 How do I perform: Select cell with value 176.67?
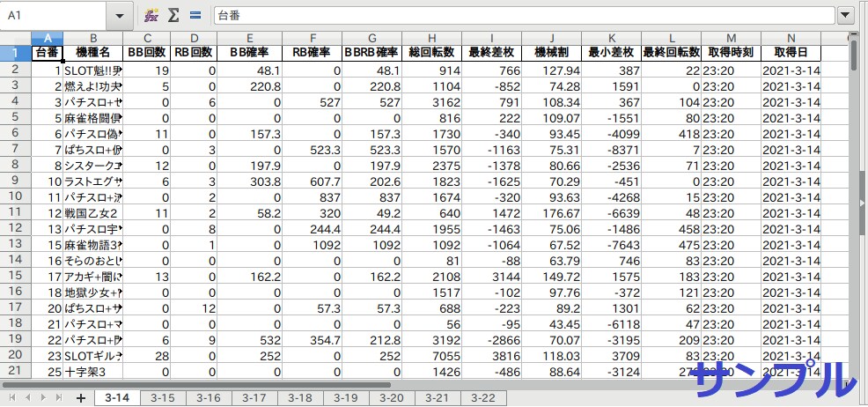click(551, 212)
